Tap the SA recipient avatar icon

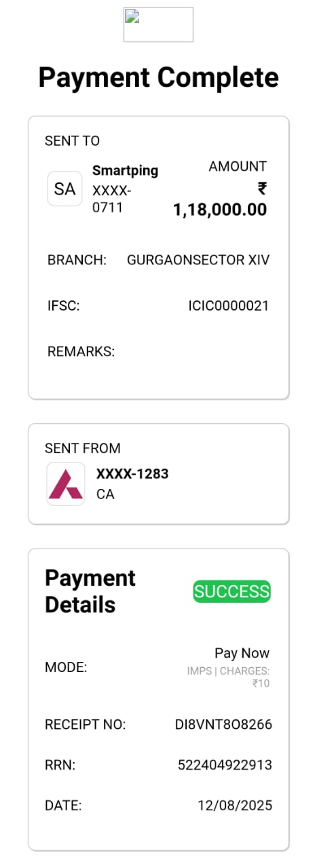(64, 189)
